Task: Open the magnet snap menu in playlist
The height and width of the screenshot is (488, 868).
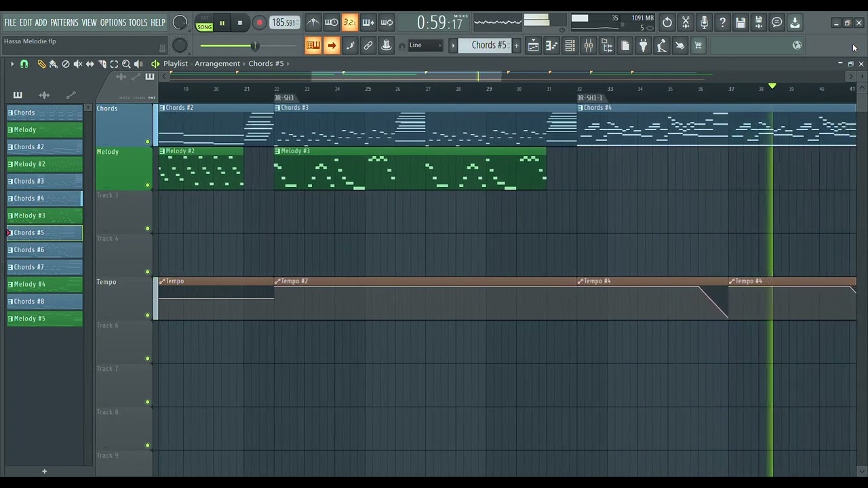Action: click(x=24, y=64)
